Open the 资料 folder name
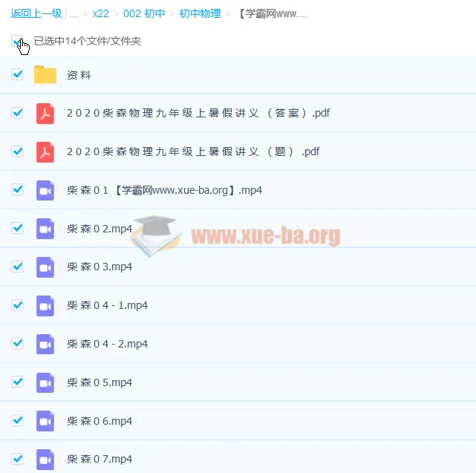 [x=79, y=75]
